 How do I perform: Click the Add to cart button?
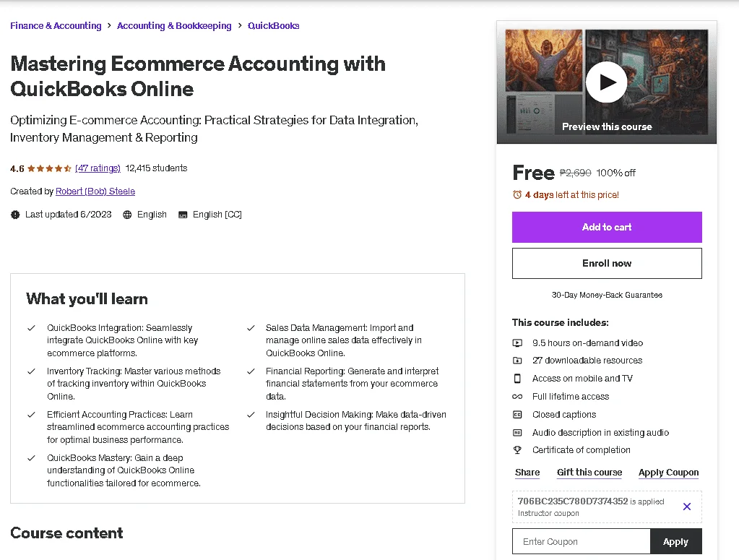(x=607, y=227)
